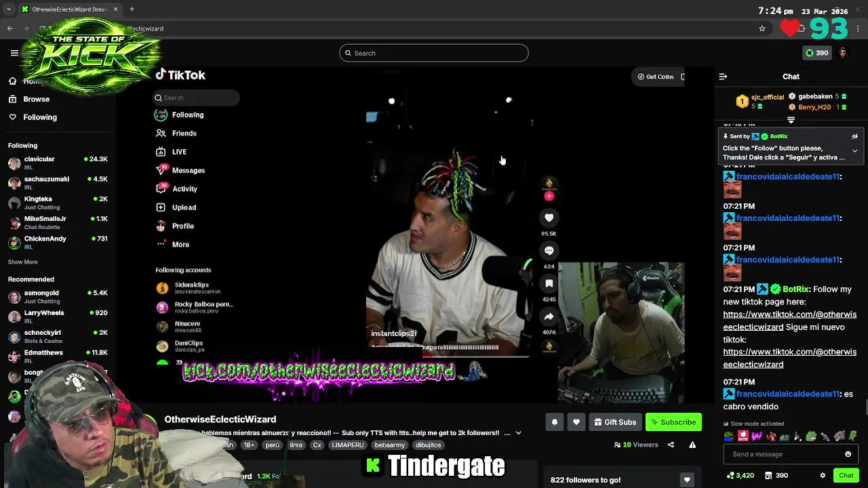The image size is (868, 488).
Task: Click heart on 822 followers goal
Action: click(x=687, y=480)
